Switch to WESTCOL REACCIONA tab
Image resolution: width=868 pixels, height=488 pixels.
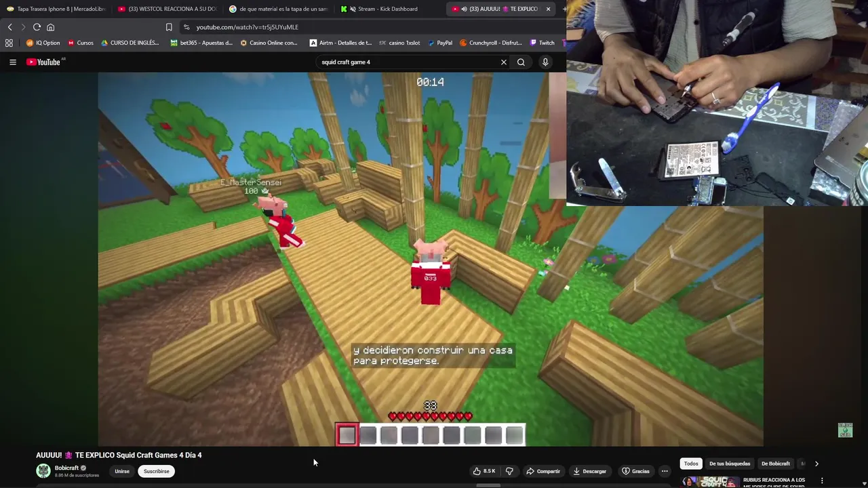167,9
